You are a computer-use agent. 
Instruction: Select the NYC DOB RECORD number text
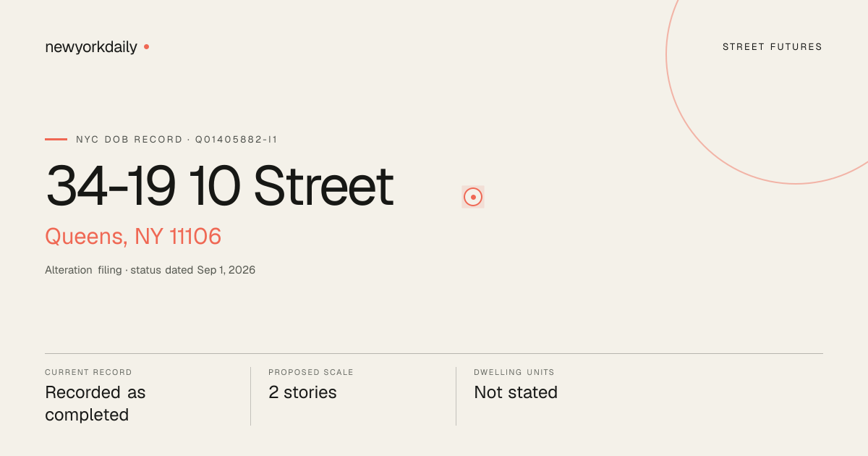coord(176,139)
